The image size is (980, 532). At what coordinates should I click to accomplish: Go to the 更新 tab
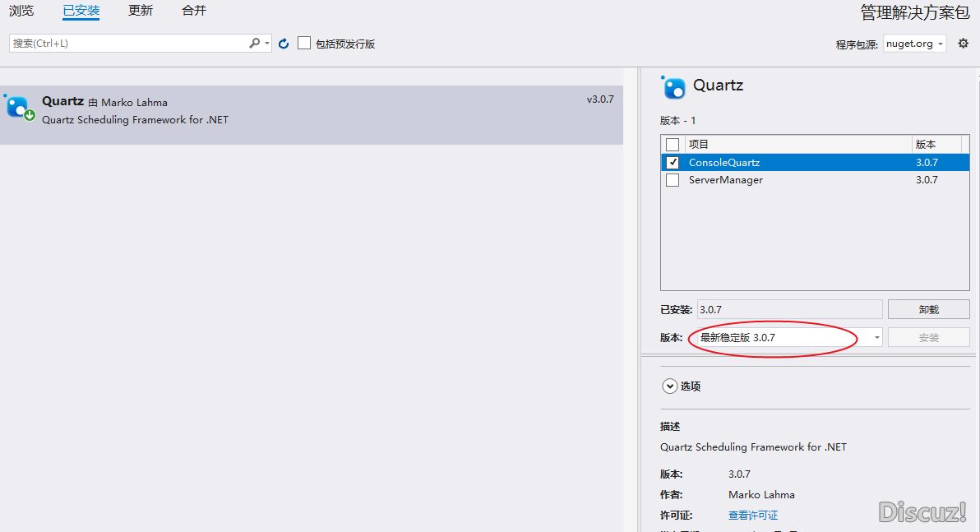pyautogui.click(x=141, y=11)
